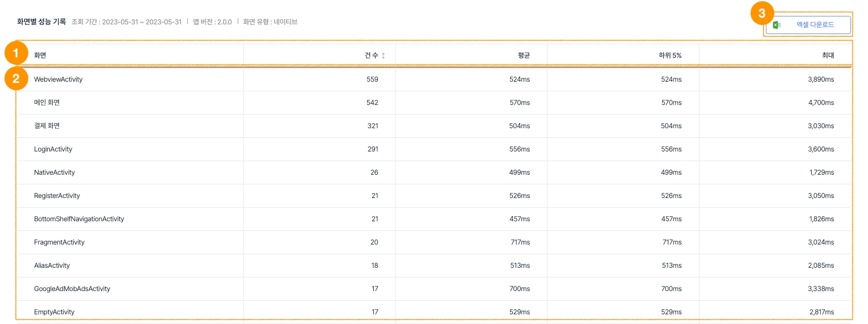Click the sort arrow beside 건수
The image size is (868, 324).
(x=383, y=56)
